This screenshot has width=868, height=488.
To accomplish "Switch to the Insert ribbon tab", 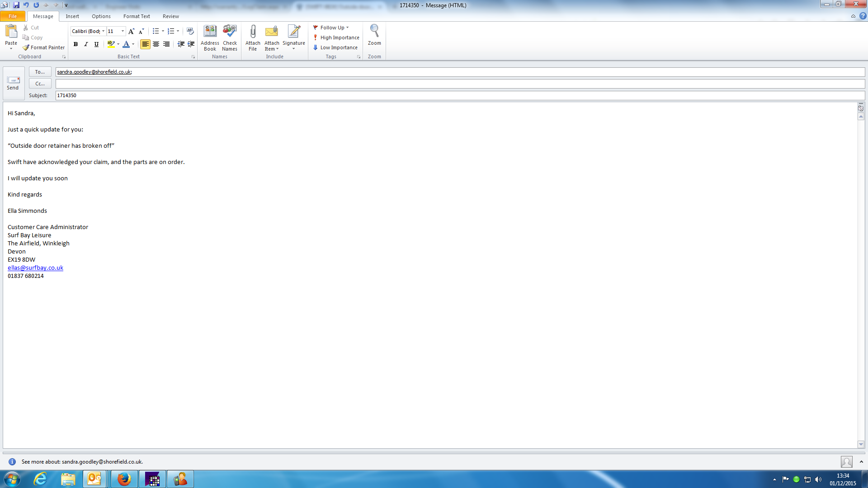I will pos(72,16).
